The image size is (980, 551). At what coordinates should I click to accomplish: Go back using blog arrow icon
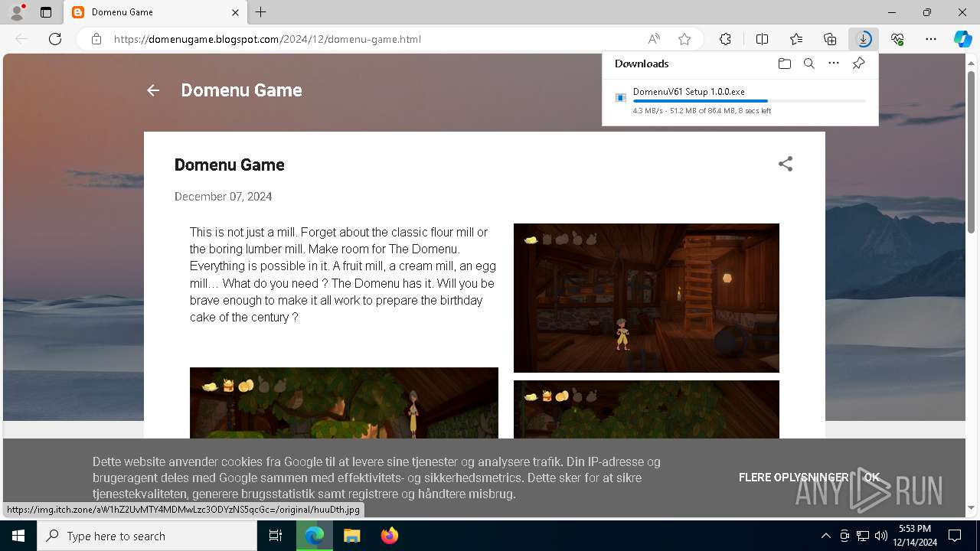pyautogui.click(x=153, y=90)
